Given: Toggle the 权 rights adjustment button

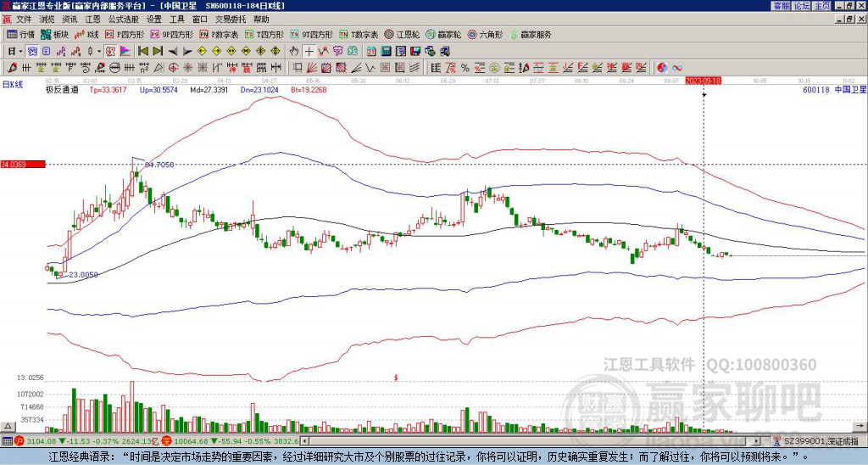Looking at the screenshot, I should pos(110,51).
